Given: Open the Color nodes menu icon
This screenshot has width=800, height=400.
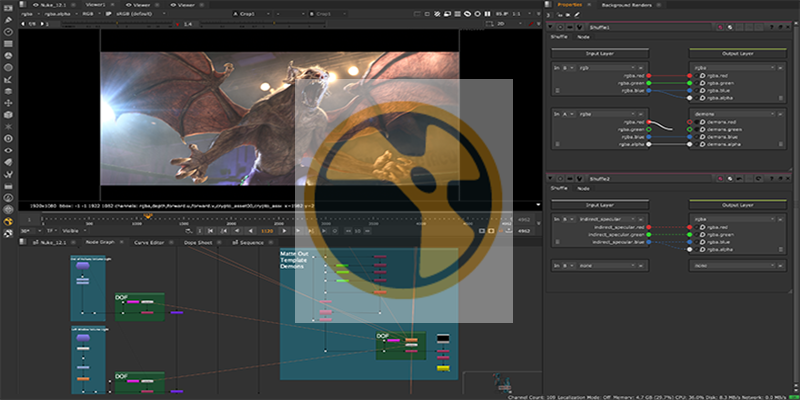Looking at the screenshot, I should (x=8, y=56).
